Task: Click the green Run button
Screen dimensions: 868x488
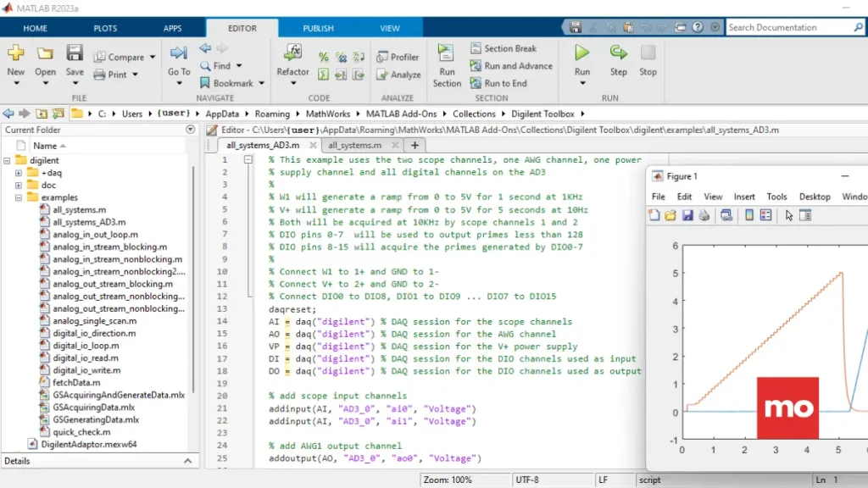Action: coord(581,53)
